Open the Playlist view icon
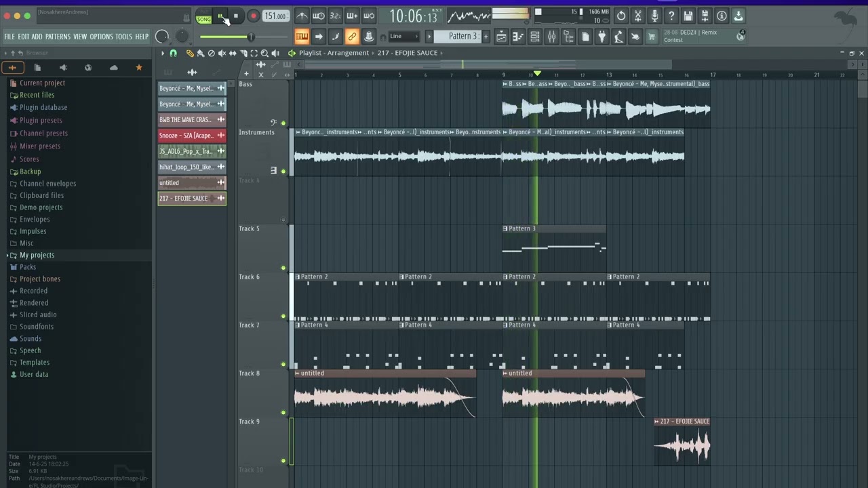Screen dimensions: 868x488 point(501,37)
